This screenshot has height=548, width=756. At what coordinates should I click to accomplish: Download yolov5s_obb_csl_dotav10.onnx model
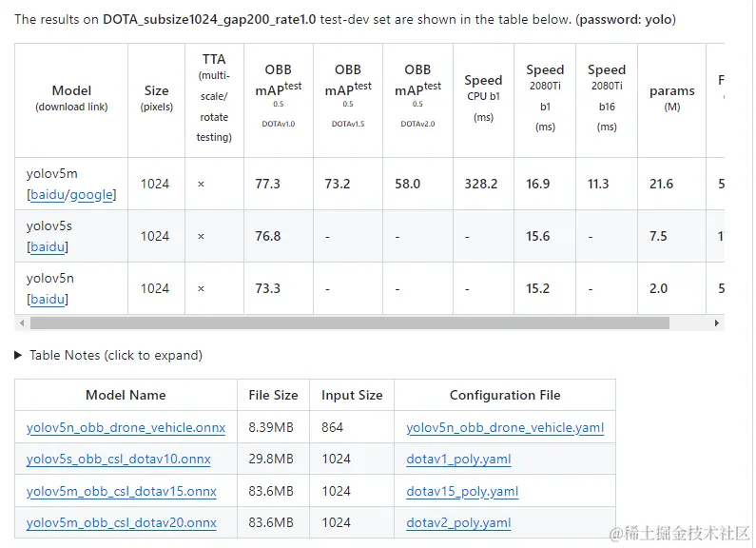pos(119,460)
